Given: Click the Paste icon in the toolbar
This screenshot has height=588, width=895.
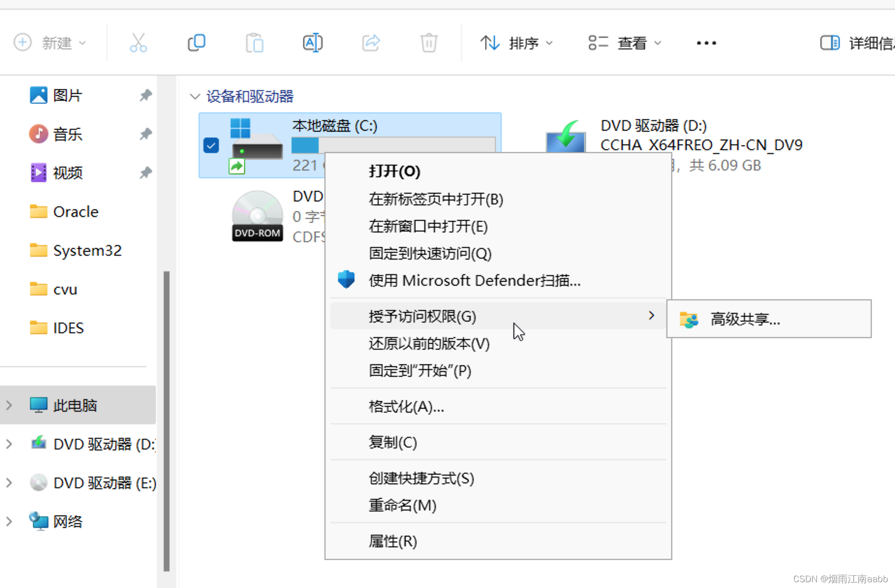Looking at the screenshot, I should coord(254,43).
